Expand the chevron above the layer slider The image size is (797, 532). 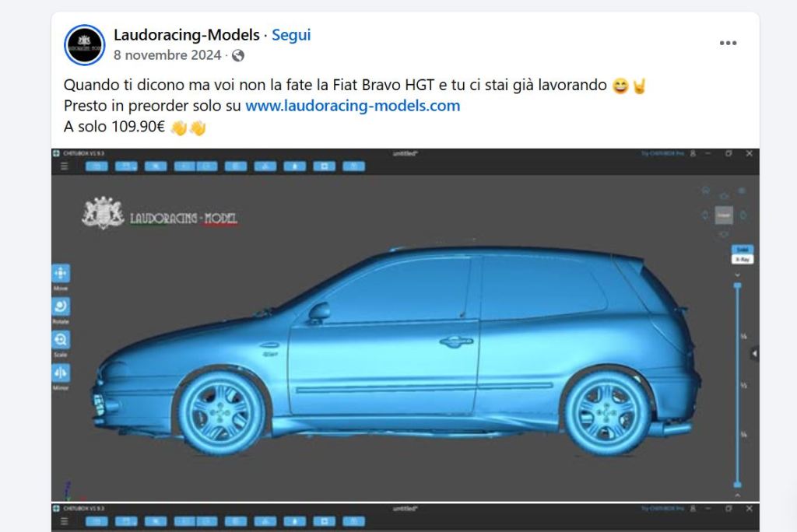click(x=737, y=275)
